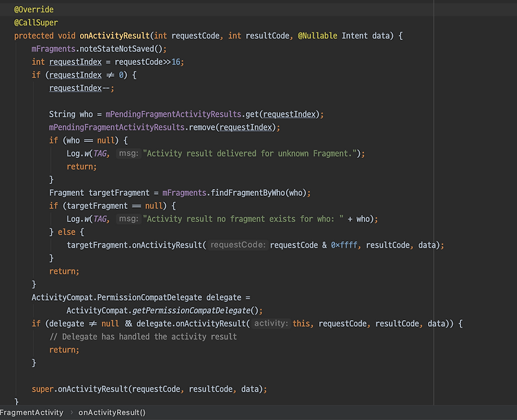Click the 0xffff hex literal
Screen dimensions: 517x420
(344, 245)
